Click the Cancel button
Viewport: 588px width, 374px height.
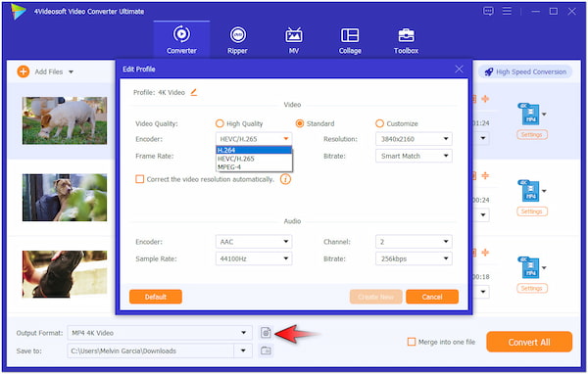pos(432,297)
